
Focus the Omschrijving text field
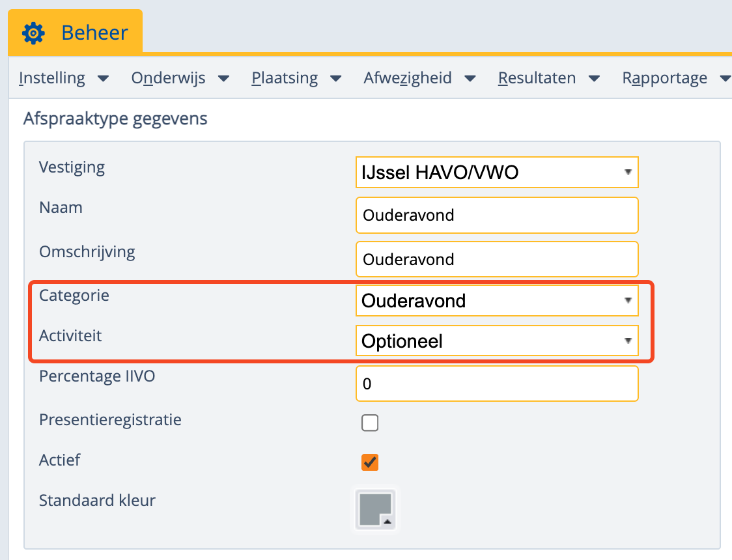tap(497, 259)
